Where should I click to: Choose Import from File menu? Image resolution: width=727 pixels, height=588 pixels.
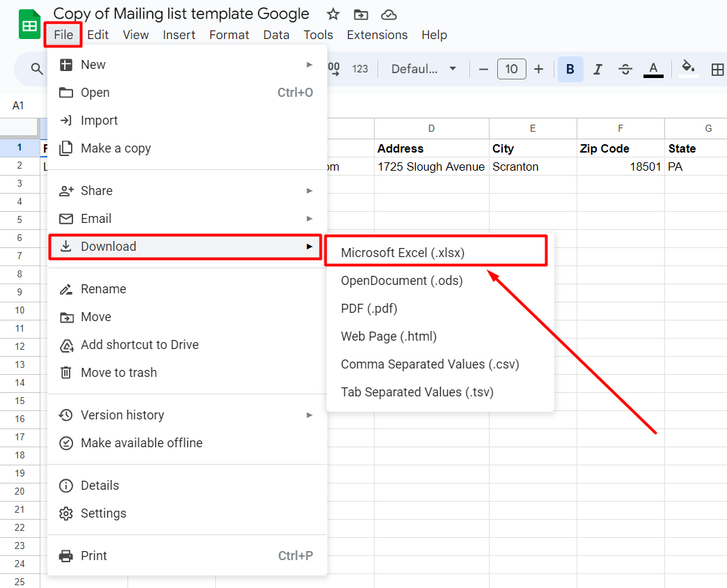(x=187, y=121)
